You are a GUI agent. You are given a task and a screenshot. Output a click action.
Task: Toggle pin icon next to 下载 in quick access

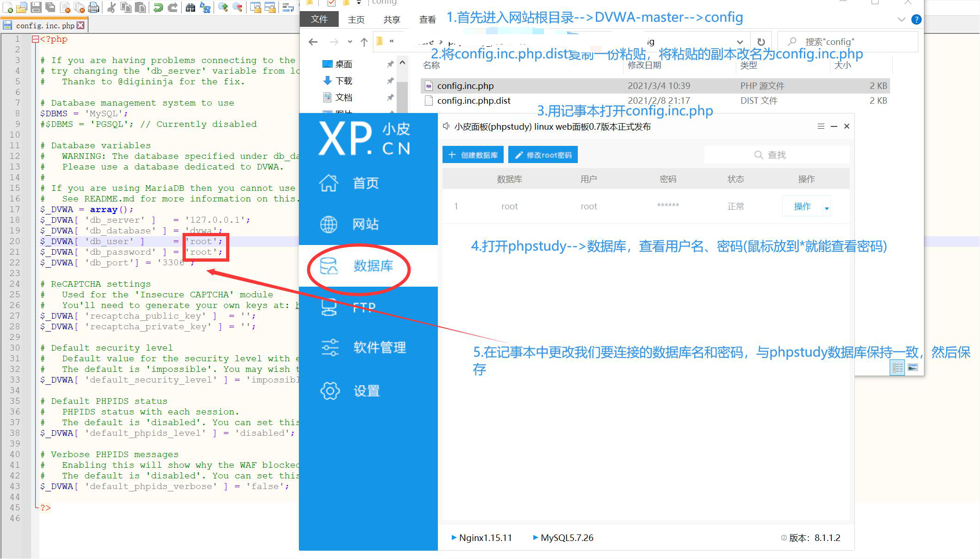click(x=391, y=81)
